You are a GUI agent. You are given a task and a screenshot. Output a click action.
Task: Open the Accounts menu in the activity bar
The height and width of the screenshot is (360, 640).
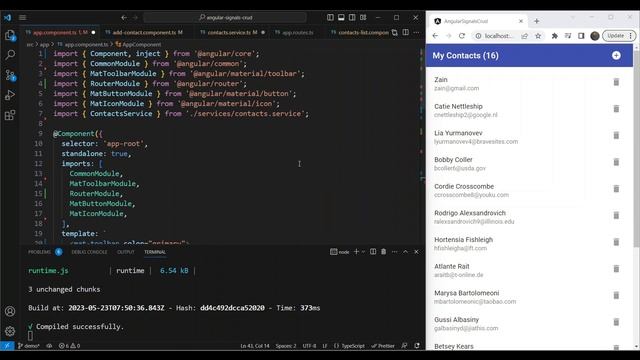pos(10,311)
